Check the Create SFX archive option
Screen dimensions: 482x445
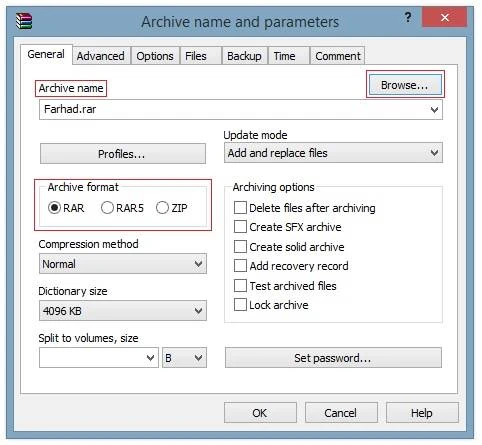tap(240, 227)
